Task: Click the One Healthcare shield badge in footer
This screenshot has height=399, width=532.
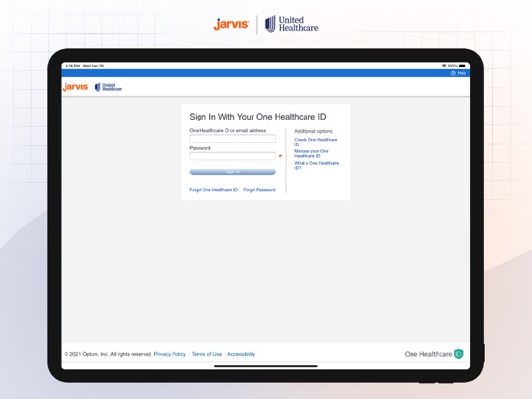Action: point(459,354)
